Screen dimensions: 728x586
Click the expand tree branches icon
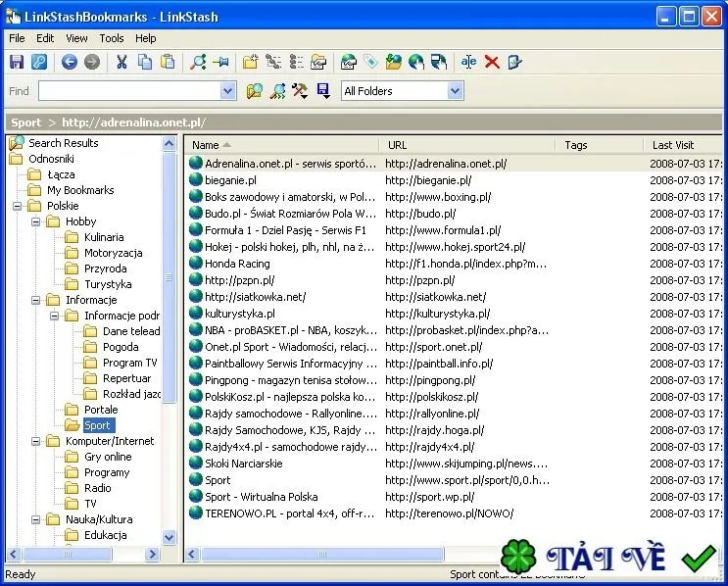[273, 62]
